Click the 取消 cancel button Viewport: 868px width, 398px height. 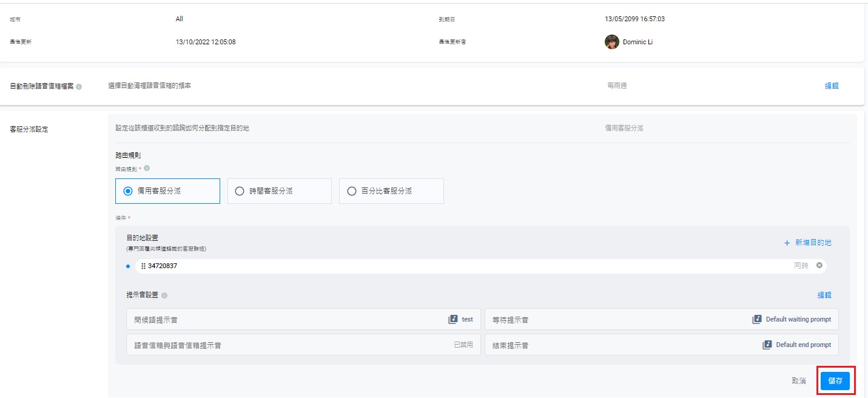tap(799, 381)
